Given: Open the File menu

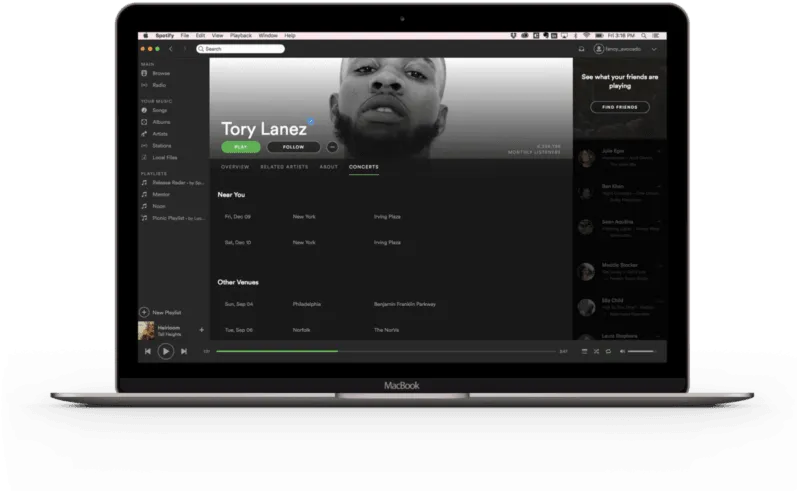Looking at the screenshot, I should [x=185, y=36].
